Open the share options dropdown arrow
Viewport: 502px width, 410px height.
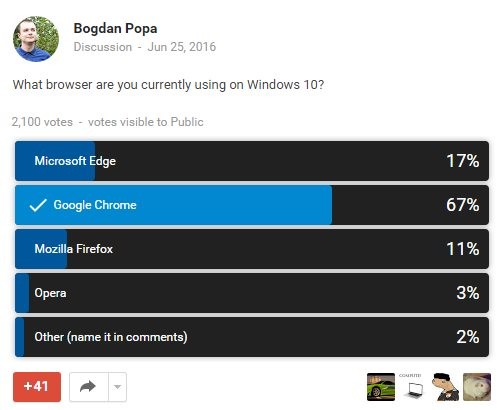coord(117,387)
